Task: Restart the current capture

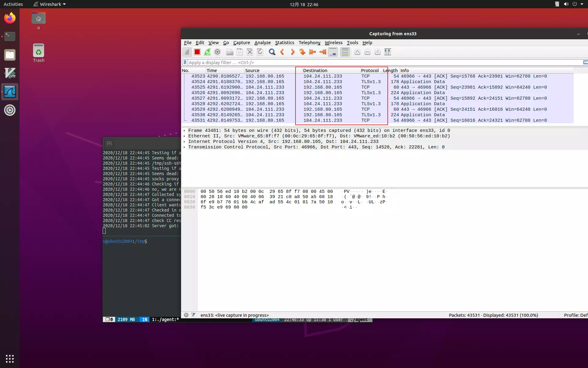Action: pos(207,52)
